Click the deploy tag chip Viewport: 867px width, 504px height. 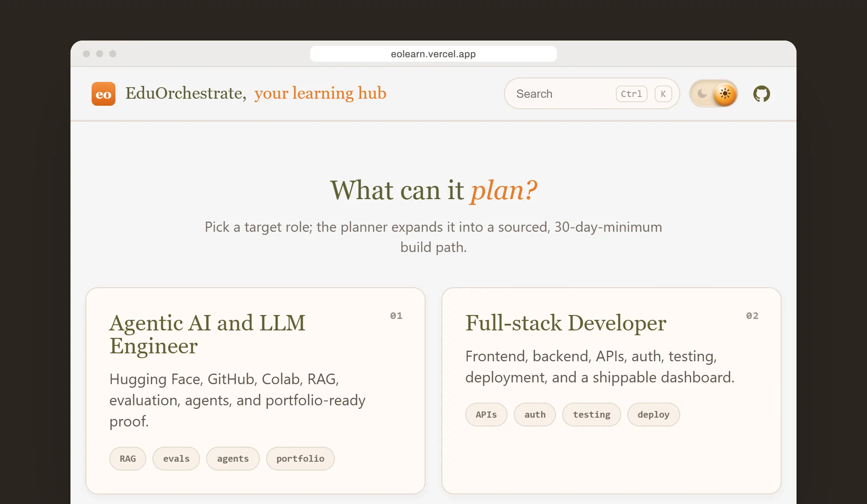pyautogui.click(x=654, y=415)
